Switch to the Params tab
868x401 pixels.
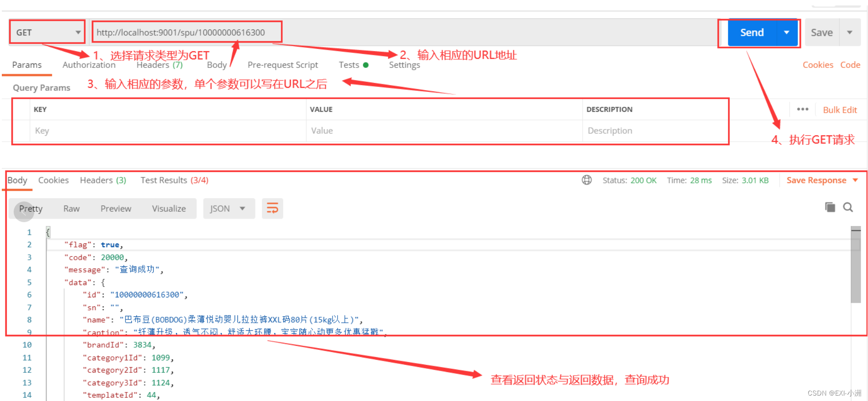27,65
